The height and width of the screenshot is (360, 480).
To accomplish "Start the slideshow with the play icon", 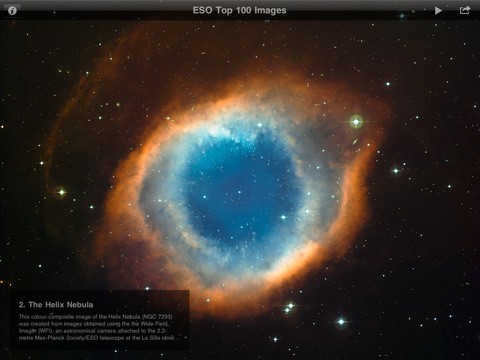I will 438,11.
